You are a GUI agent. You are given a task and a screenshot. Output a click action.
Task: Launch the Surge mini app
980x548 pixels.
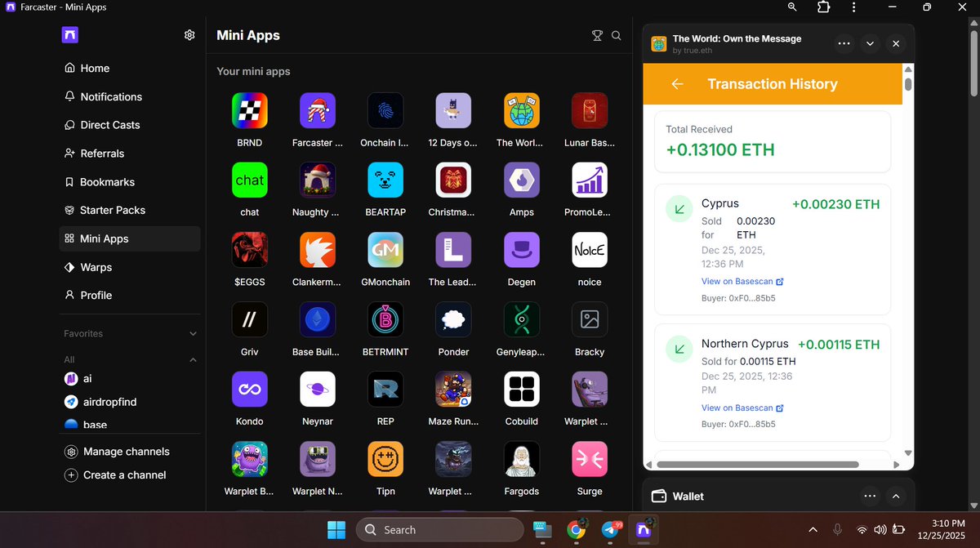(590, 460)
